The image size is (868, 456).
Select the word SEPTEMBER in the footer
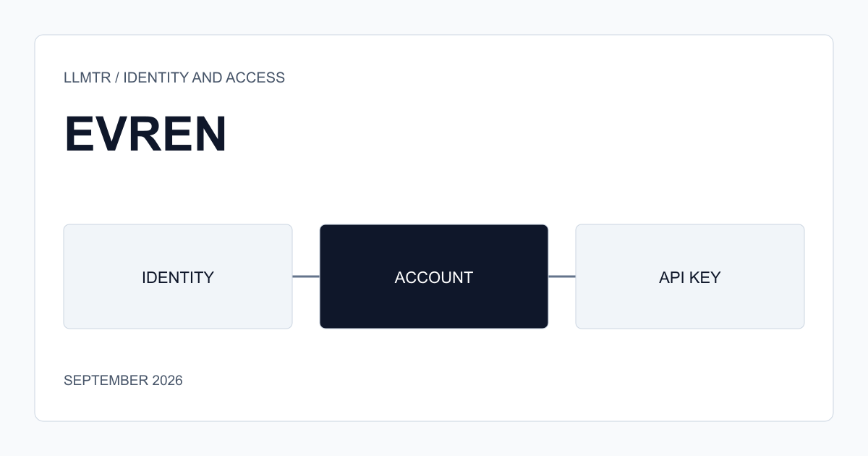[x=106, y=380]
